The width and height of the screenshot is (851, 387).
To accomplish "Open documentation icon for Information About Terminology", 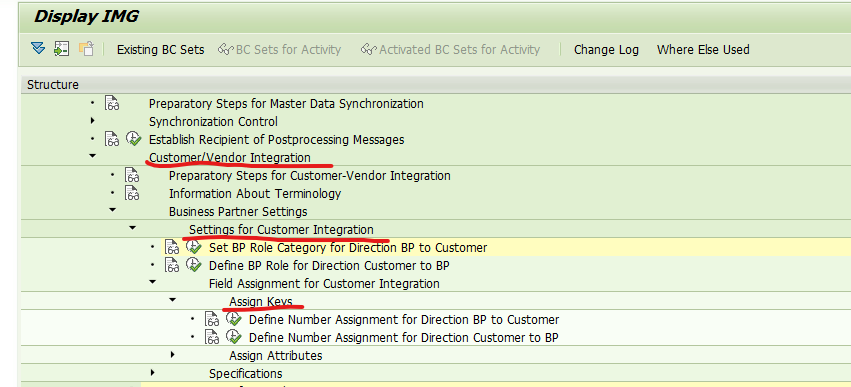I will pyautogui.click(x=132, y=193).
